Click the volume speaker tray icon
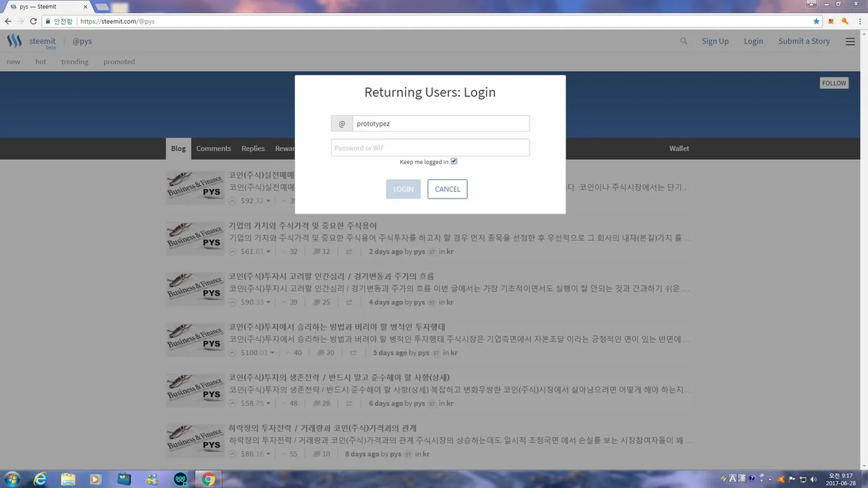This screenshot has width=868, height=488. [x=813, y=479]
